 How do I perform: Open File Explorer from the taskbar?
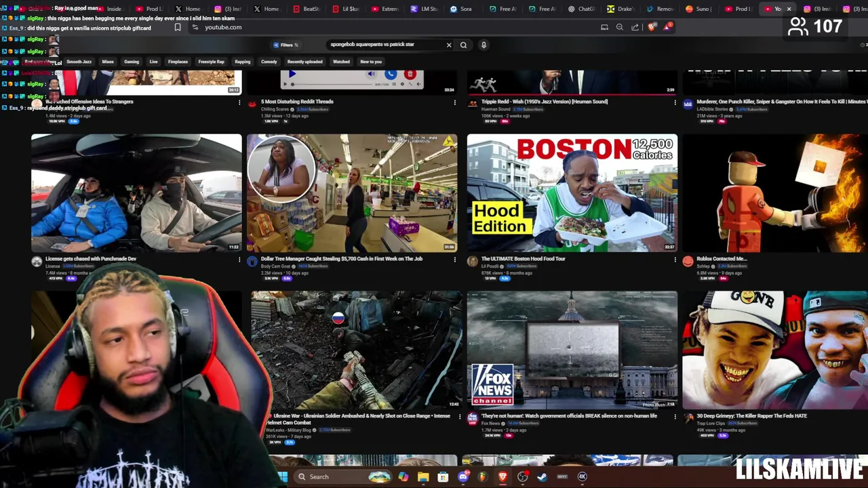(x=423, y=476)
